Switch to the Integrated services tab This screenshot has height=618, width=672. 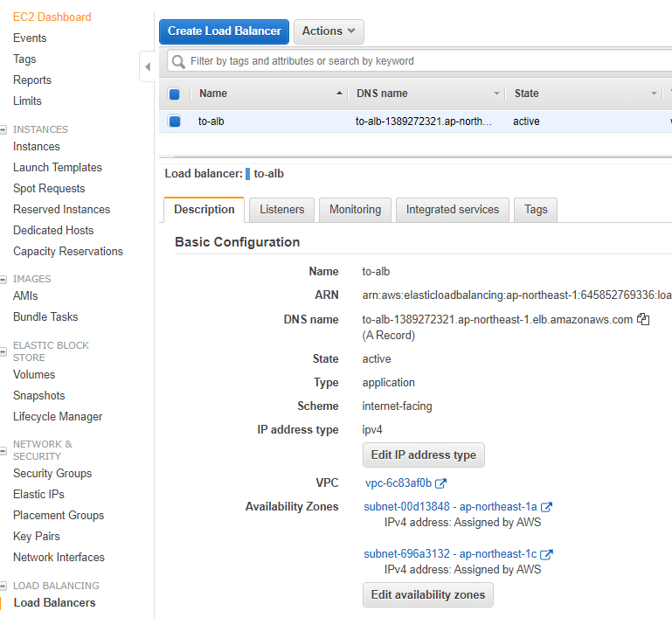click(x=453, y=210)
